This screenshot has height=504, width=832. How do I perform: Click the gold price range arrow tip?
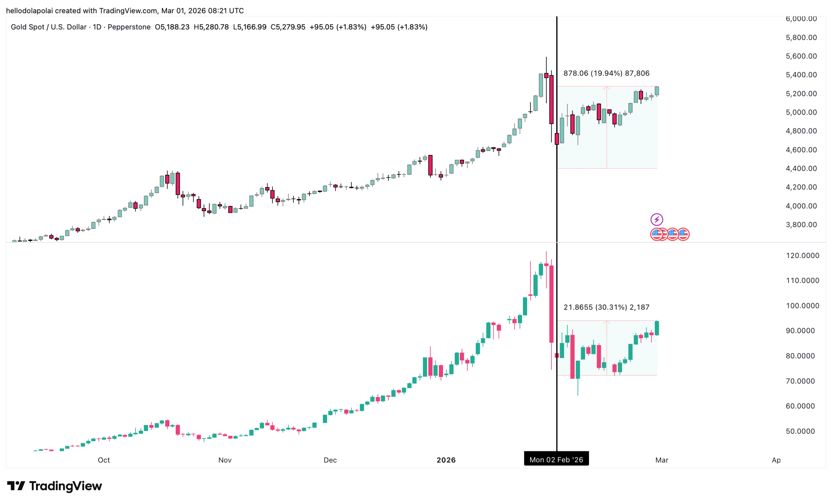607,88
